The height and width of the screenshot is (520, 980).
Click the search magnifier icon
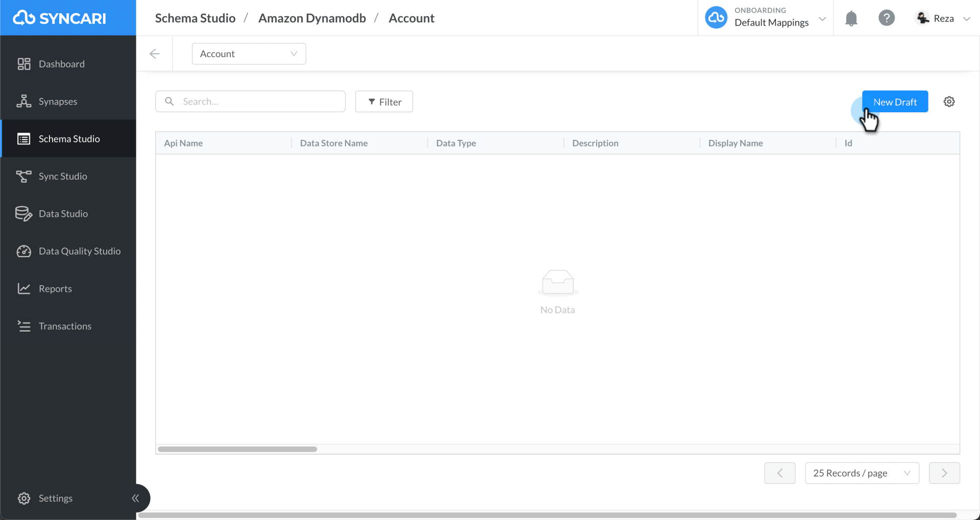tap(169, 101)
